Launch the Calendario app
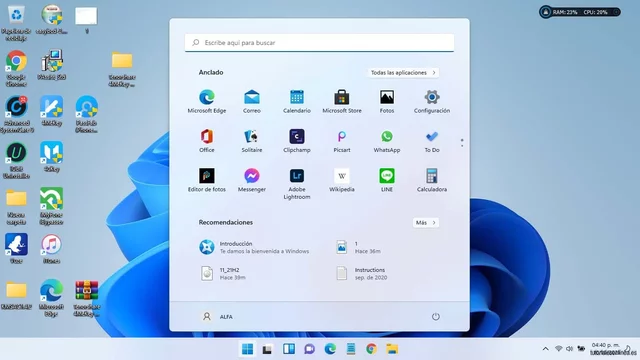The height and width of the screenshot is (360, 640). coord(297,101)
